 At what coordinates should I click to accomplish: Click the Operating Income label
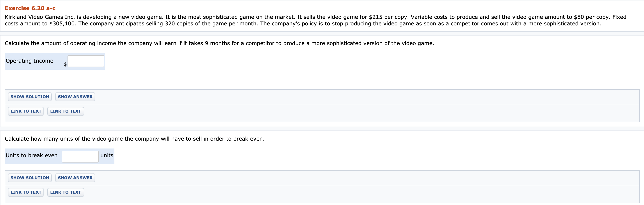coord(30,61)
